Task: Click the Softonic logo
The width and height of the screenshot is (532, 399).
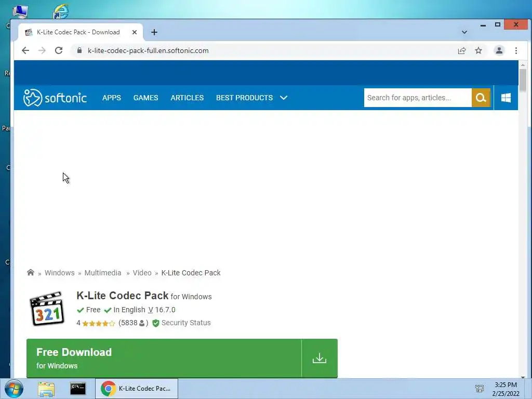Action: 55,98
